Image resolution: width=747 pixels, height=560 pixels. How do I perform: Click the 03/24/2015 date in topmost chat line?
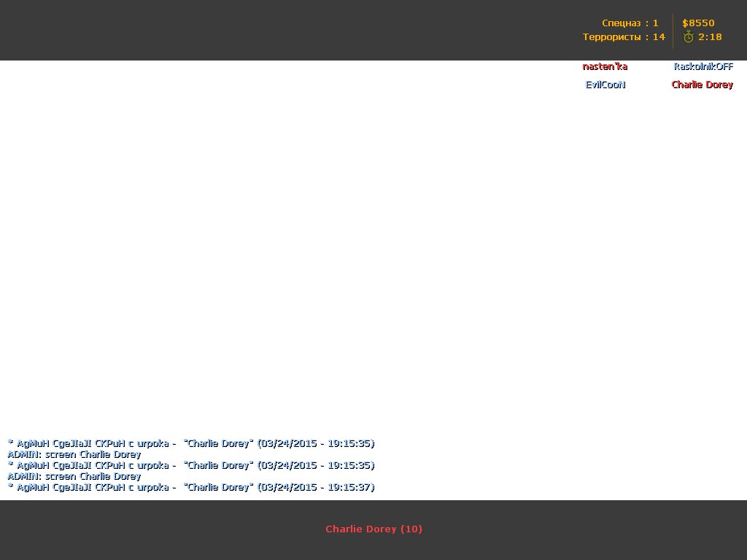pos(289,443)
